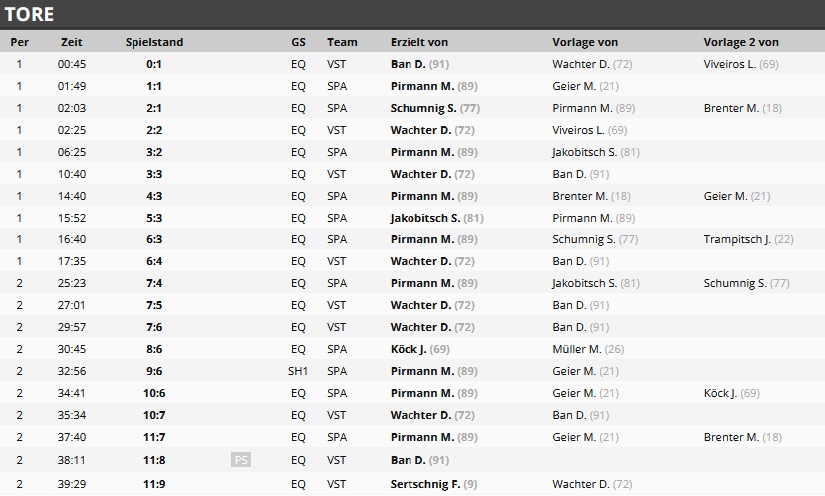
Task: Click the 0:1 opening score
Action: pyautogui.click(x=154, y=64)
